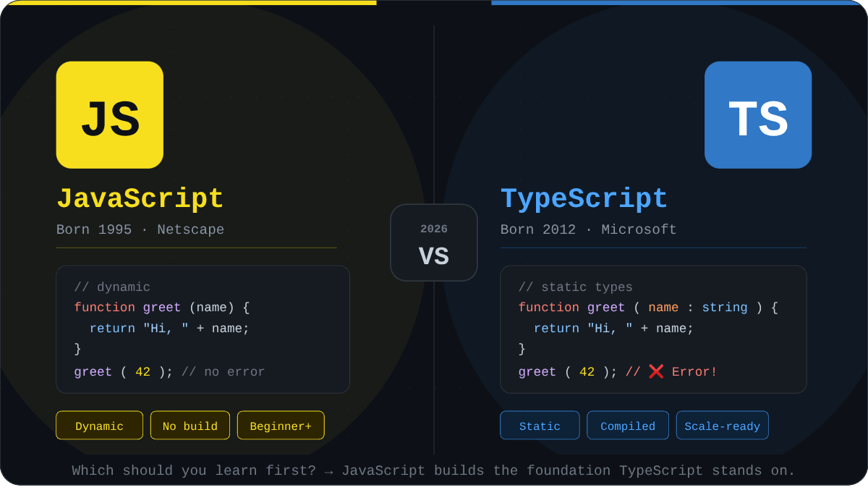Click the Static tag
Viewport: 868px width, 498px height.
(540, 426)
